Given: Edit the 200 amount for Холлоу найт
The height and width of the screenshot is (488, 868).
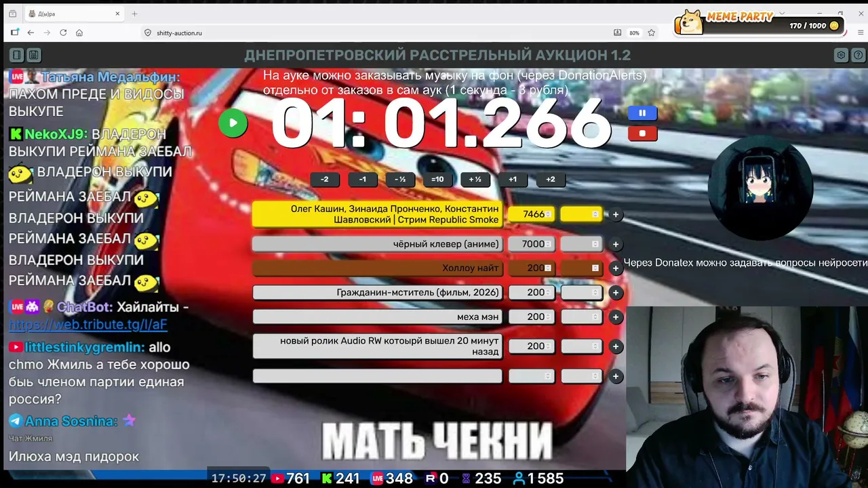Looking at the screenshot, I should [532, 268].
